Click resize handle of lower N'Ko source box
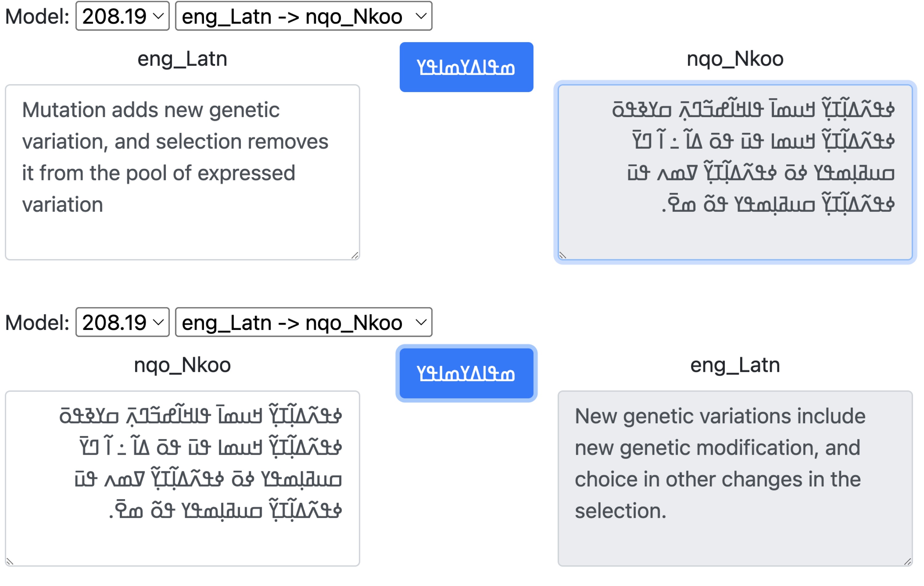 click(x=10, y=561)
